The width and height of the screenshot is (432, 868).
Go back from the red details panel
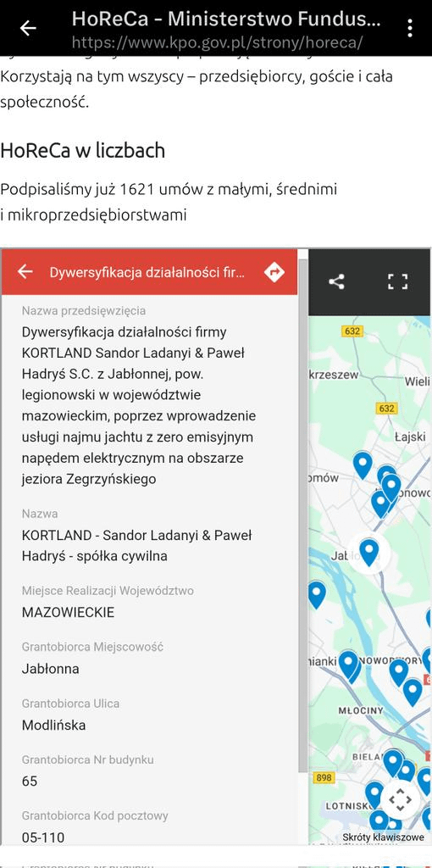point(25,271)
